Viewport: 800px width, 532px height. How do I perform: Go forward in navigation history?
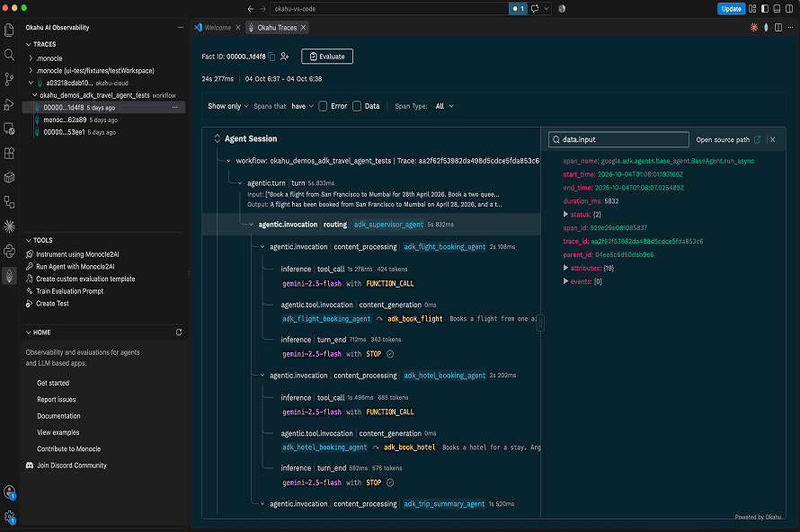[x=262, y=9]
